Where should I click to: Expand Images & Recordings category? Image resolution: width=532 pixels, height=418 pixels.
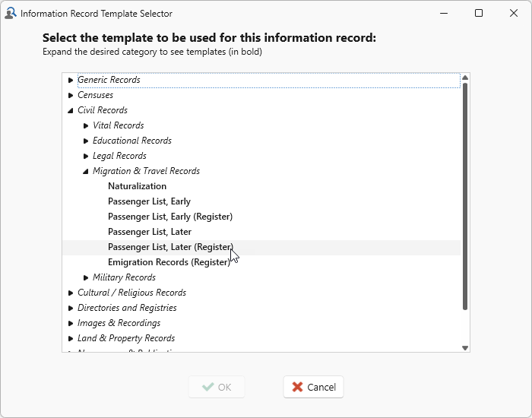(x=71, y=323)
